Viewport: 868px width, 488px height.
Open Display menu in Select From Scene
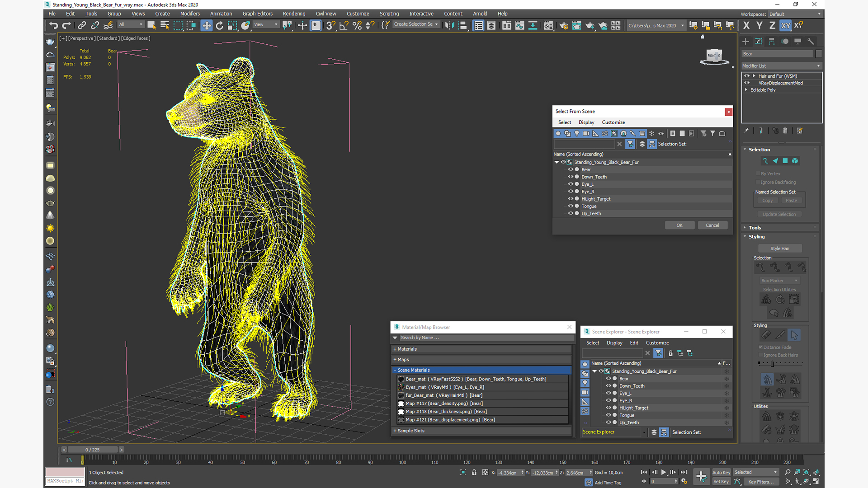[x=586, y=122]
